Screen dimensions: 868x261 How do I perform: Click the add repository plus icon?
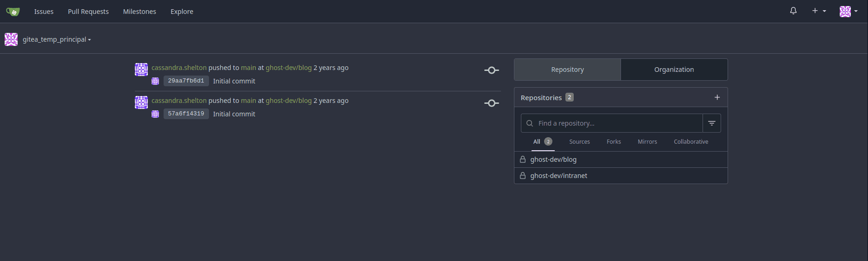717,97
